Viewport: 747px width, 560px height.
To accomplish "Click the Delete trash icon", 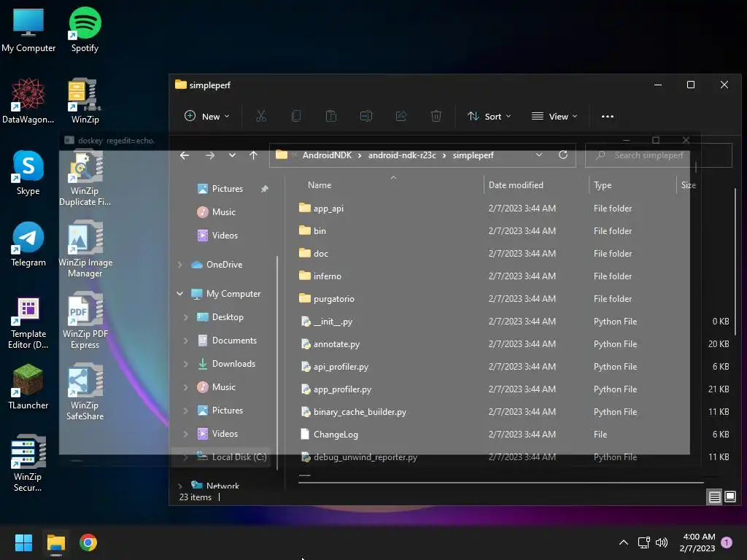I will (x=436, y=116).
